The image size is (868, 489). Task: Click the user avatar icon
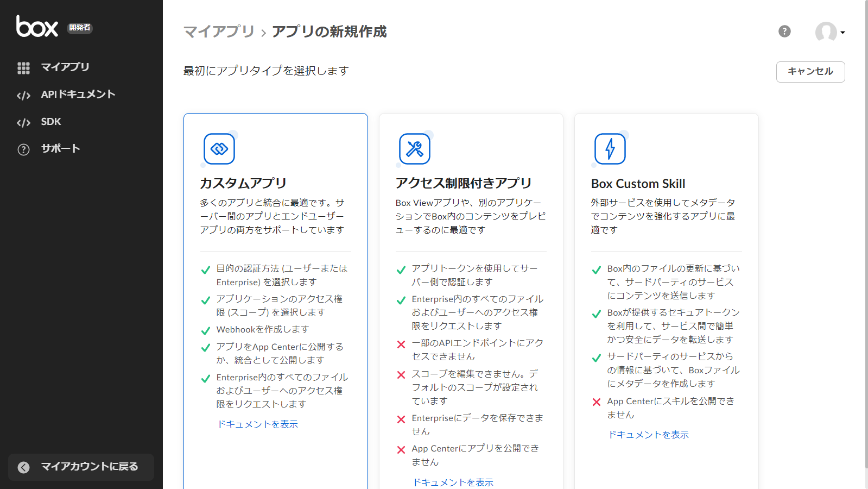click(x=826, y=32)
